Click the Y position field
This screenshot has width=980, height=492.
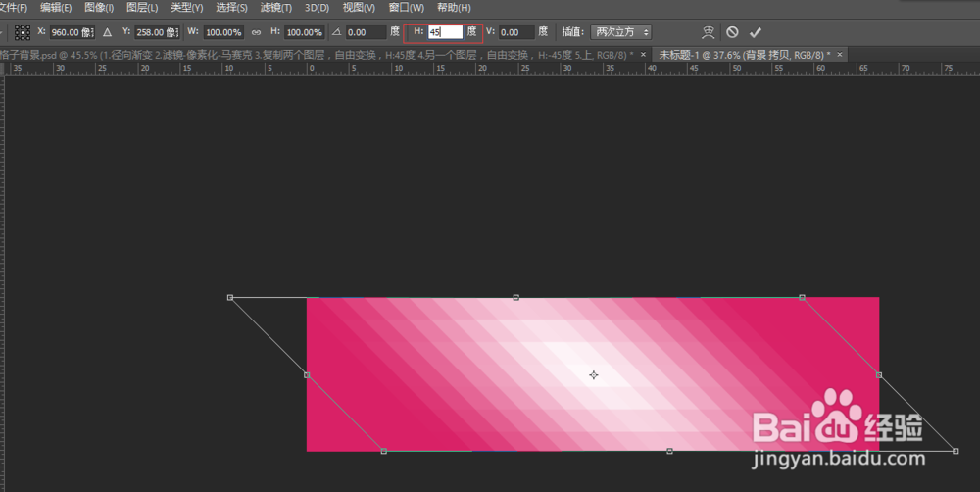157,32
